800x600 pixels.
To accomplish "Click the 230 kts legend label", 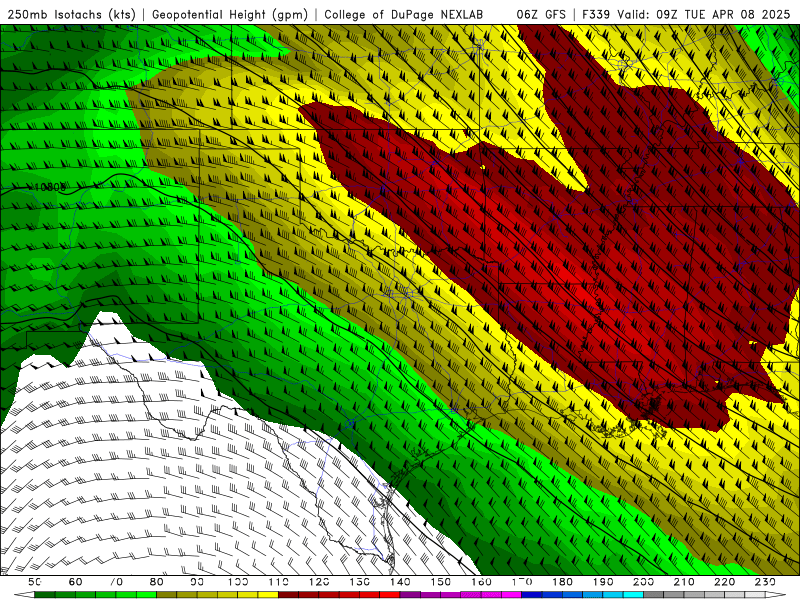I will 765,582.
